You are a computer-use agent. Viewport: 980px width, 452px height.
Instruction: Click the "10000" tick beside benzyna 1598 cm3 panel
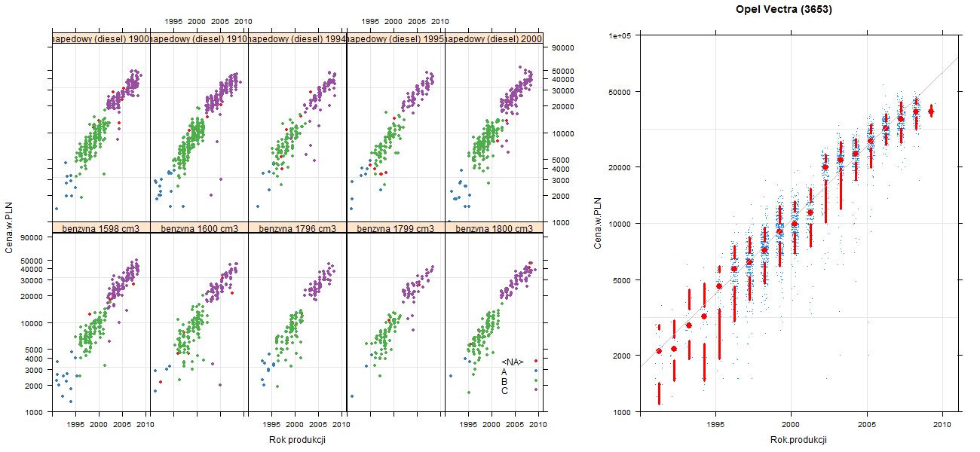32,322
